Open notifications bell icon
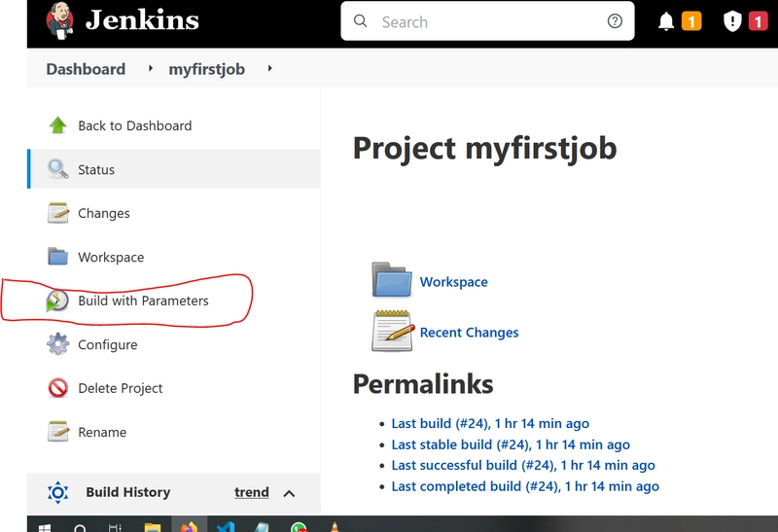Screen dimensions: 778x532 pos(667,21)
